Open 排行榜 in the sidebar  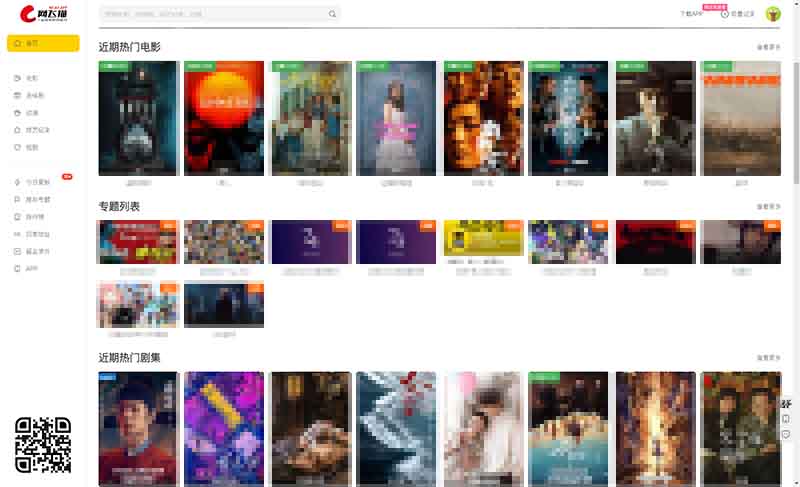point(35,217)
